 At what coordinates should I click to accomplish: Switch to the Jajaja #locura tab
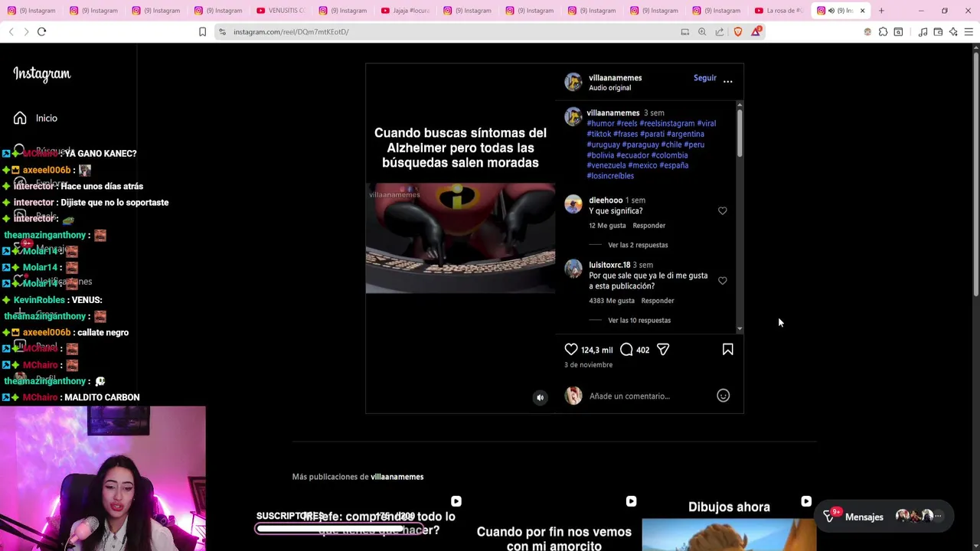tap(405, 11)
